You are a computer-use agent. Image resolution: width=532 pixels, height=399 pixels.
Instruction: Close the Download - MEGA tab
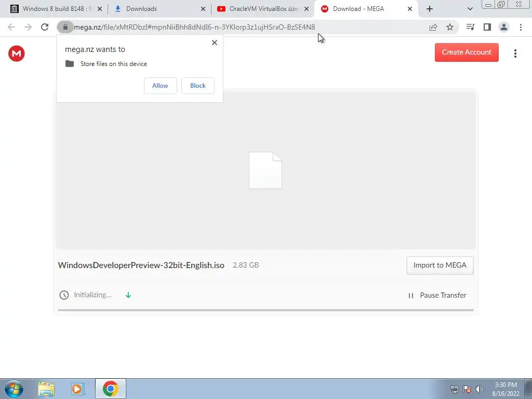pos(410,9)
